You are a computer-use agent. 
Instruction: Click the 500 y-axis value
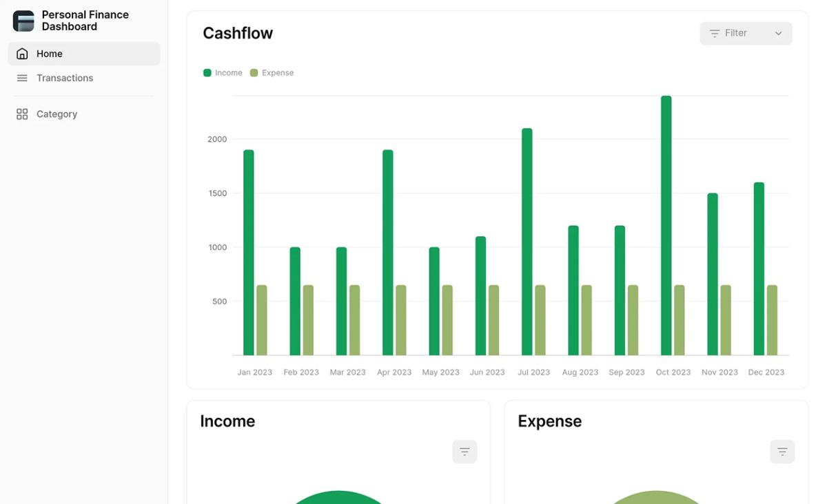click(x=220, y=302)
